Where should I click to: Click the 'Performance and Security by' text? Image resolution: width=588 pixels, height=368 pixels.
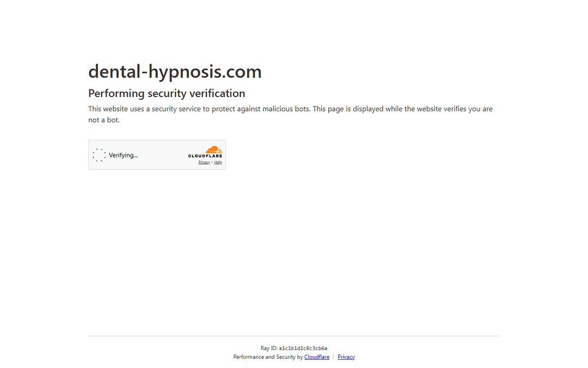(268, 357)
